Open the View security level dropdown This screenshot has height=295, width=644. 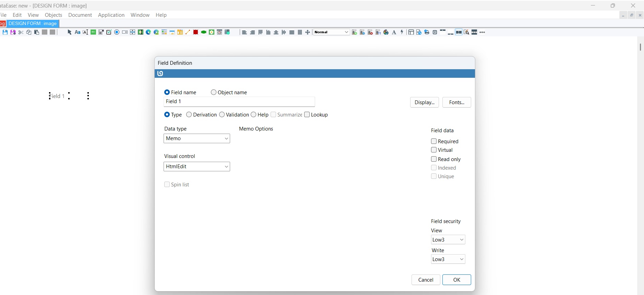coord(448,240)
